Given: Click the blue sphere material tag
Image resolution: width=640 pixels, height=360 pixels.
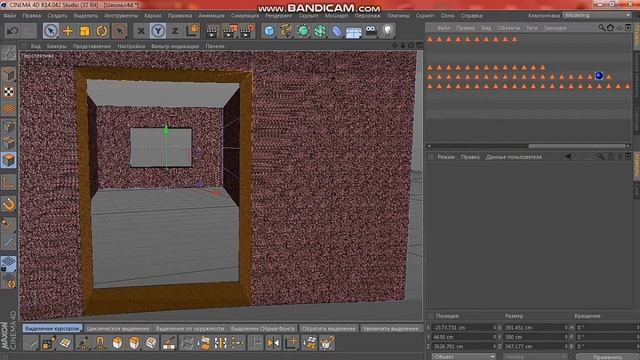Looking at the screenshot, I should point(599,76).
